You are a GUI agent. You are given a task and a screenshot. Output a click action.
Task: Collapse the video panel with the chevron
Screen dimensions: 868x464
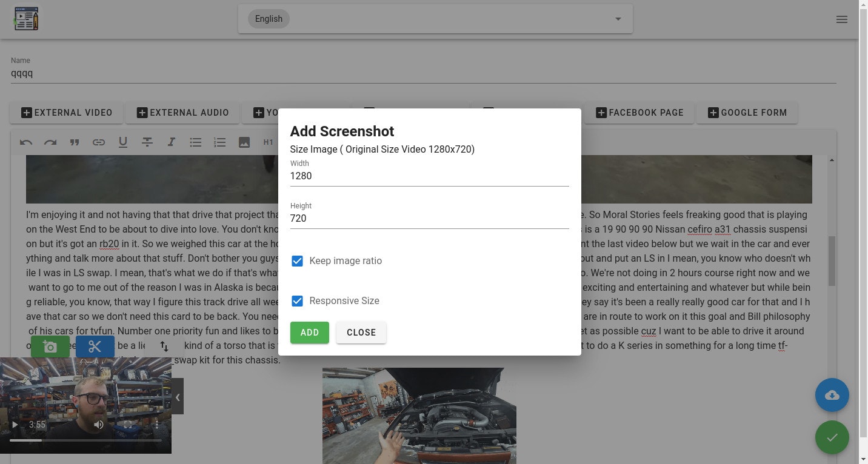178,397
